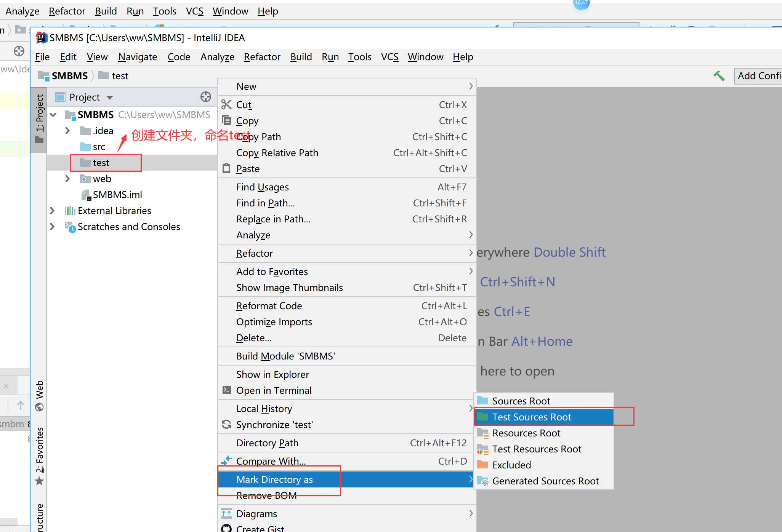Image resolution: width=782 pixels, height=532 pixels.
Task: Choose Directory Path entry
Action: (347, 443)
